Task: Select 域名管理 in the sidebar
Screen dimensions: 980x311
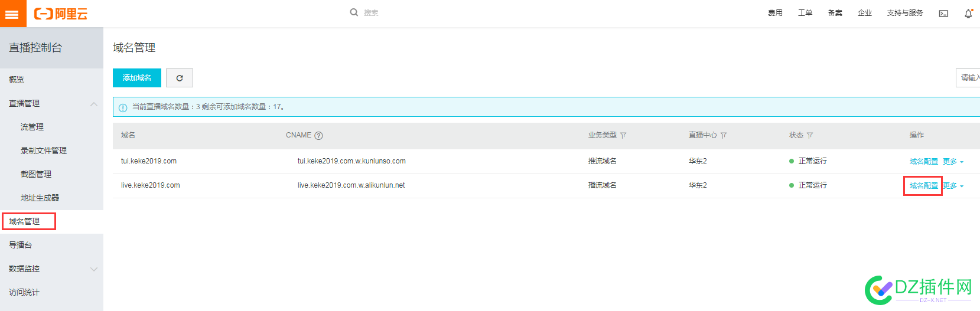Action: 25,221
